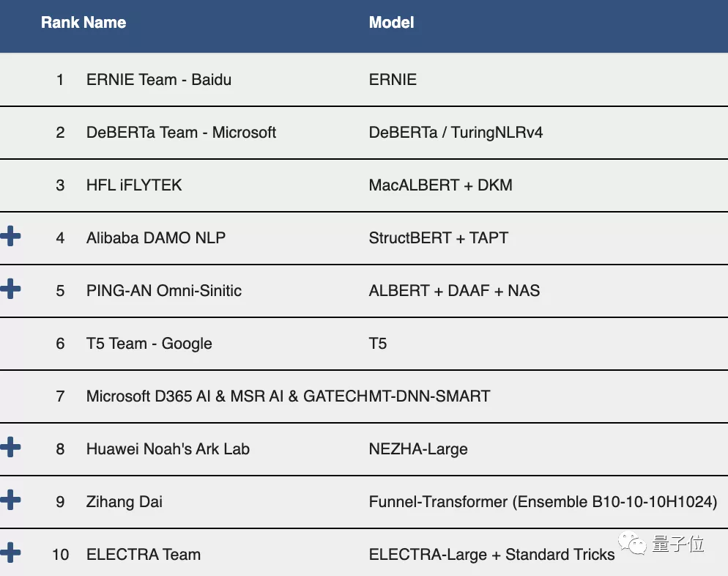728x576 pixels.
Task: Select the DeBERTa / TuringNLRv4 model
Action: pyautogui.click(x=456, y=133)
